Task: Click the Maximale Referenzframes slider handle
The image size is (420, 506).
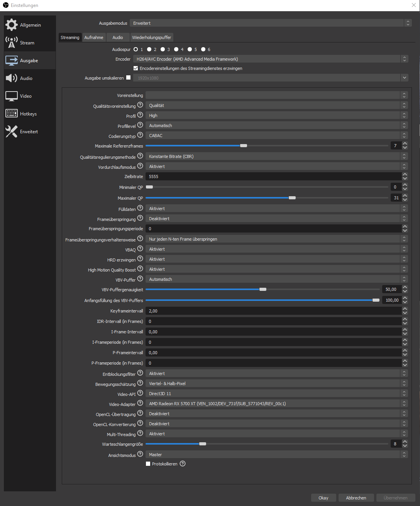Action: pyautogui.click(x=244, y=146)
